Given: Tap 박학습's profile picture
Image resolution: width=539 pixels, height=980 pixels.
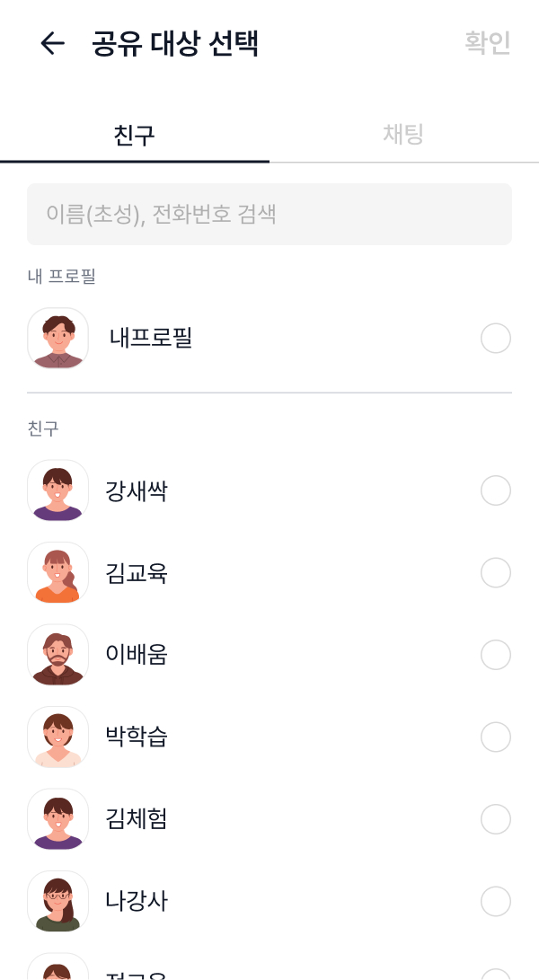Looking at the screenshot, I should pyautogui.click(x=57, y=737).
